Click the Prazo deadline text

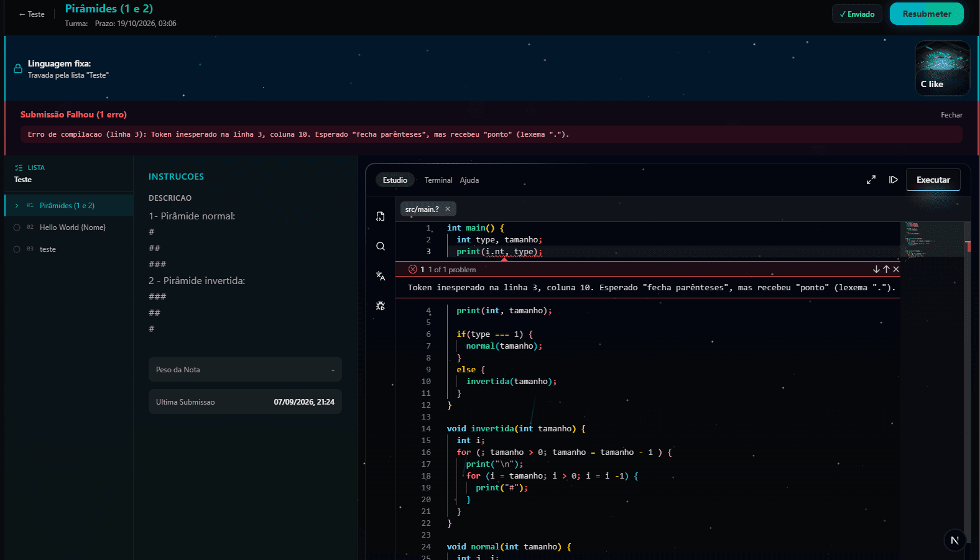(136, 24)
